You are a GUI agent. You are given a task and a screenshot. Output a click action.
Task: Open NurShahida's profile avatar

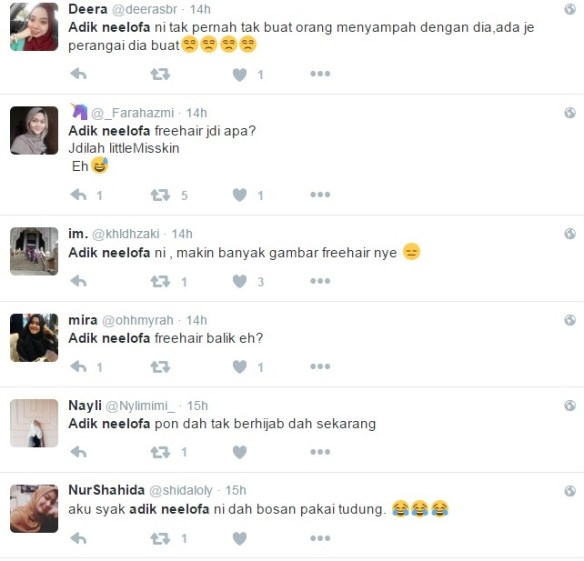pos(34,508)
